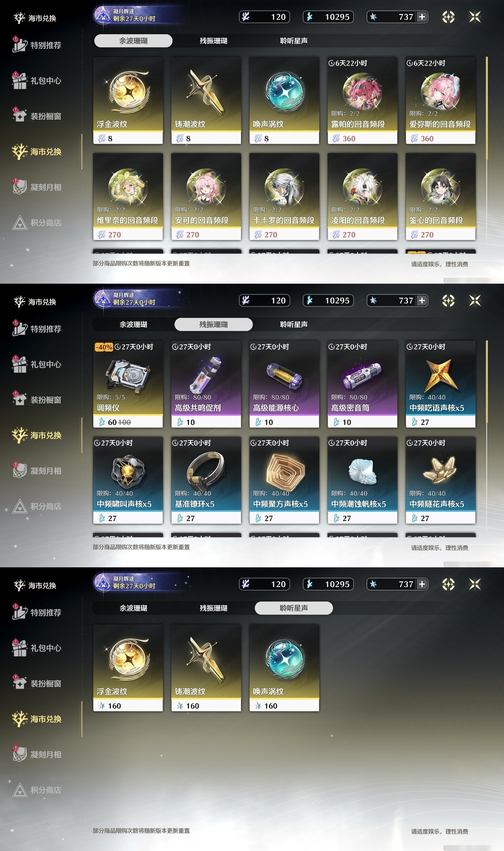
Task: Pick the 爱弥斯的回音频段 character card
Action: pos(441,100)
